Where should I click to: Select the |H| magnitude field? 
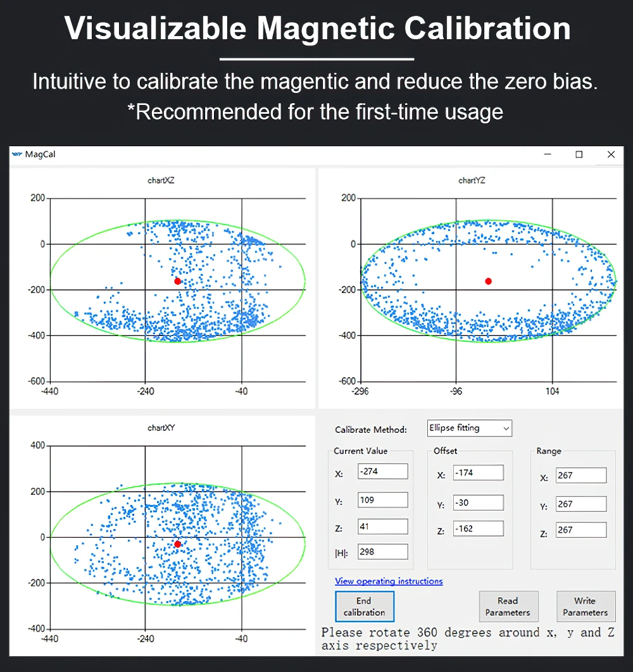(382, 552)
